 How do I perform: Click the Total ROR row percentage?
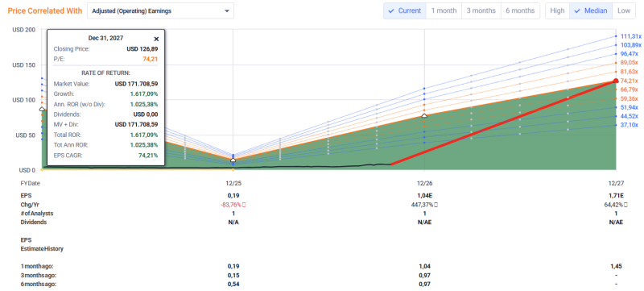144,135
